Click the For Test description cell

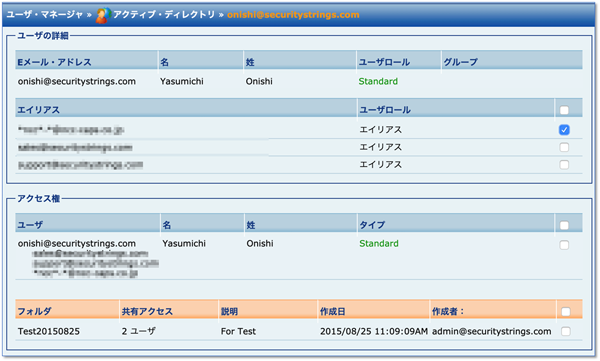[x=238, y=332]
